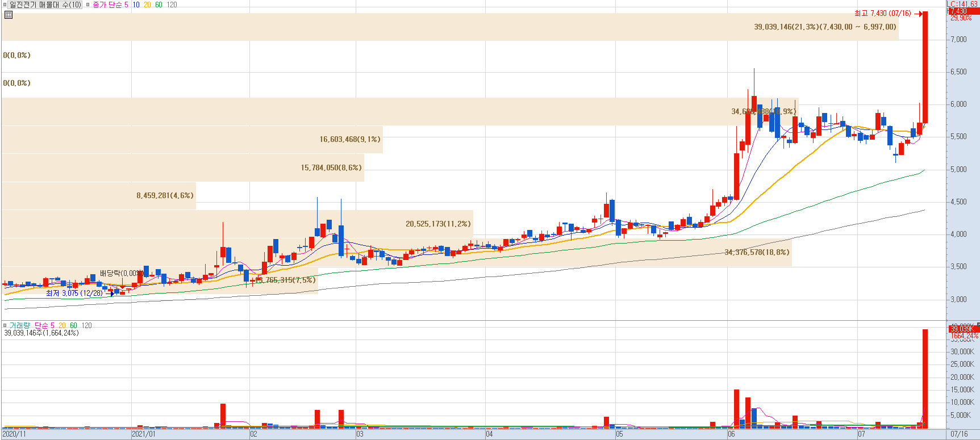Select the green 60-day average label in price legend
980x440 pixels.
(159, 5)
